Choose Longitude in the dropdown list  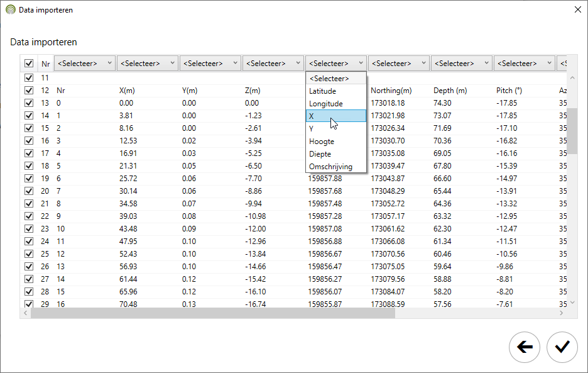(336, 104)
